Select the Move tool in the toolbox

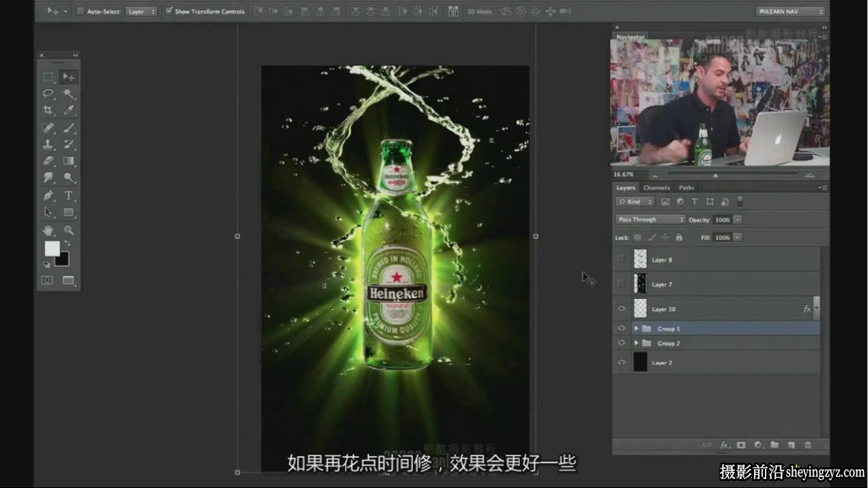tap(68, 77)
